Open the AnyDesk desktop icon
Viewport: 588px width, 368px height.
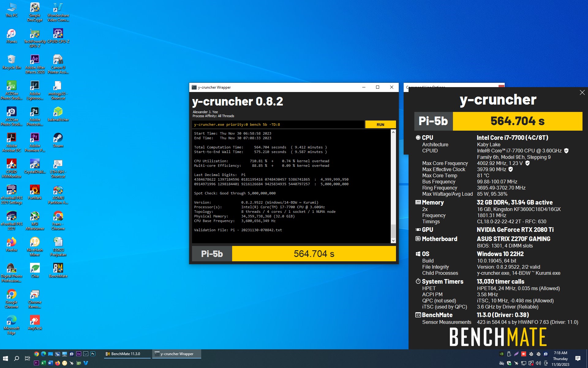coord(35,322)
